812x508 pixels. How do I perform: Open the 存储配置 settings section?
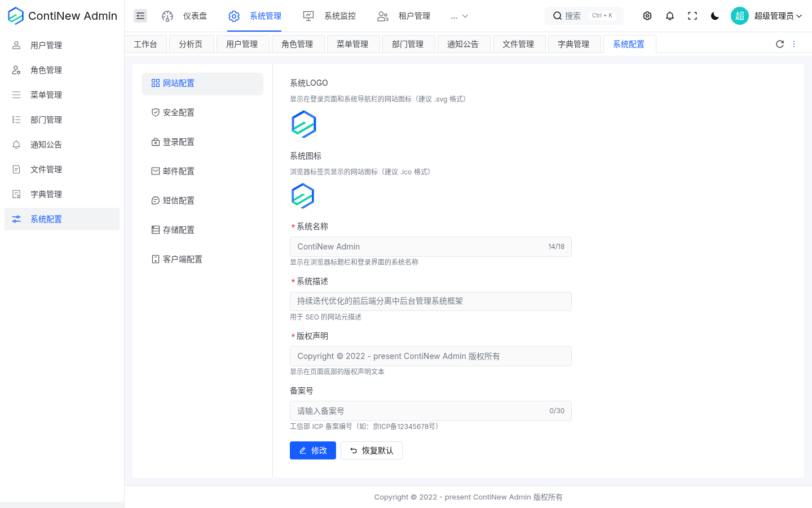tap(202, 230)
